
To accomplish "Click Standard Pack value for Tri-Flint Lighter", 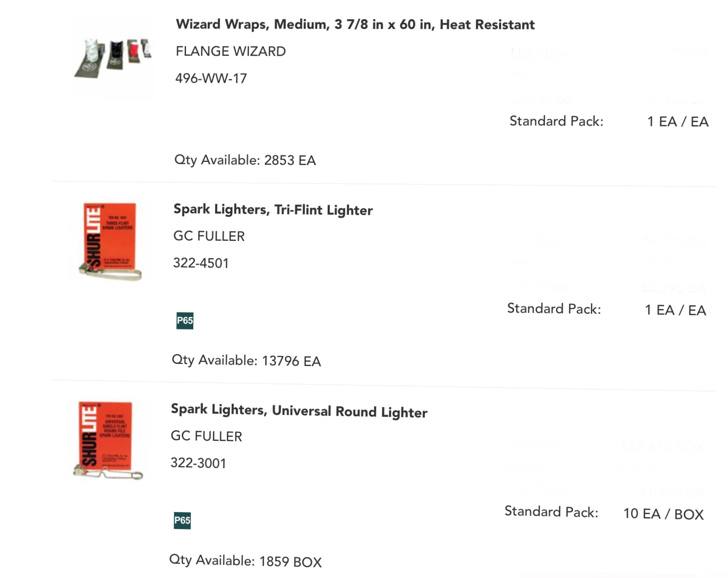I will [675, 310].
